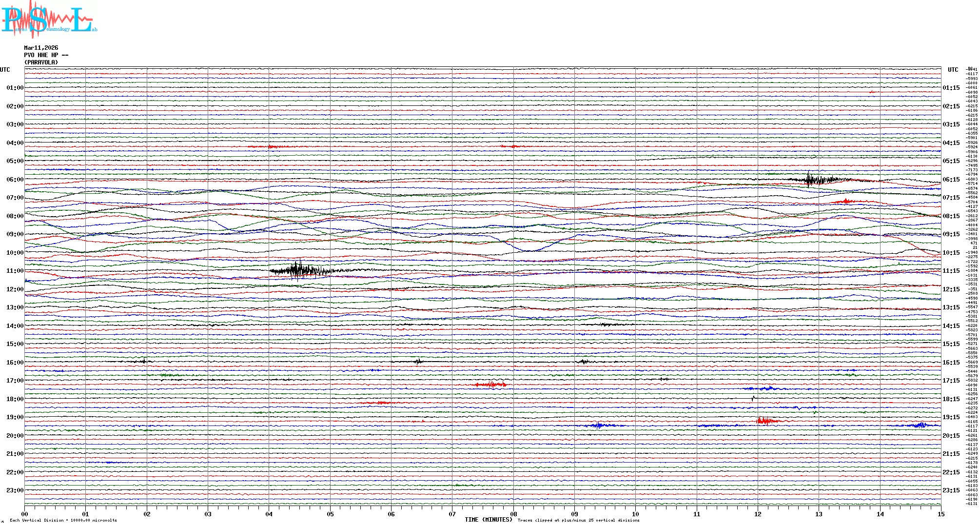Click the left UTC axis header
Viewport: 980px width, 527px height.
5,70
